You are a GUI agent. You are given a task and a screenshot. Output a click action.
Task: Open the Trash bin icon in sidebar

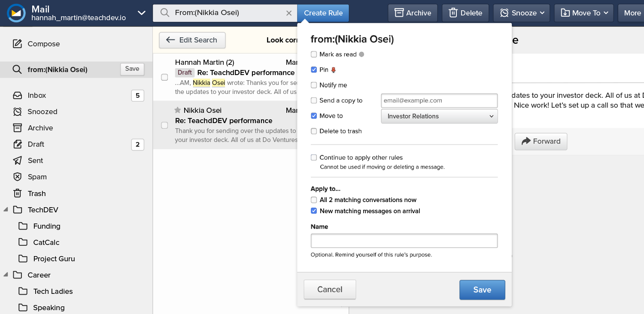click(x=17, y=193)
